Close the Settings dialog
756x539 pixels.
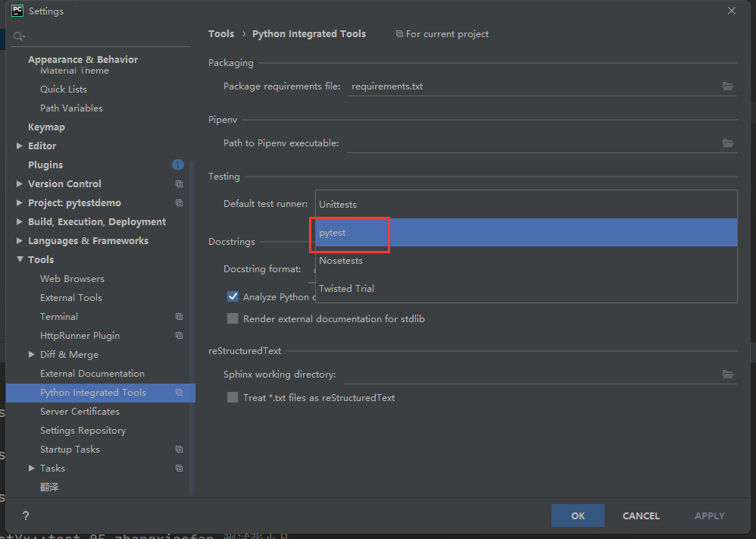(732, 11)
